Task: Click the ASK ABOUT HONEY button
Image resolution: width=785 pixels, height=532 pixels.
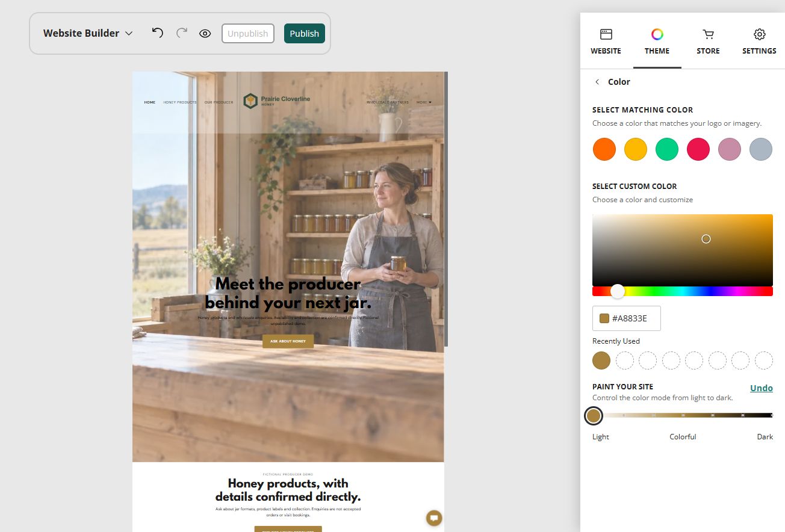Action: click(288, 341)
